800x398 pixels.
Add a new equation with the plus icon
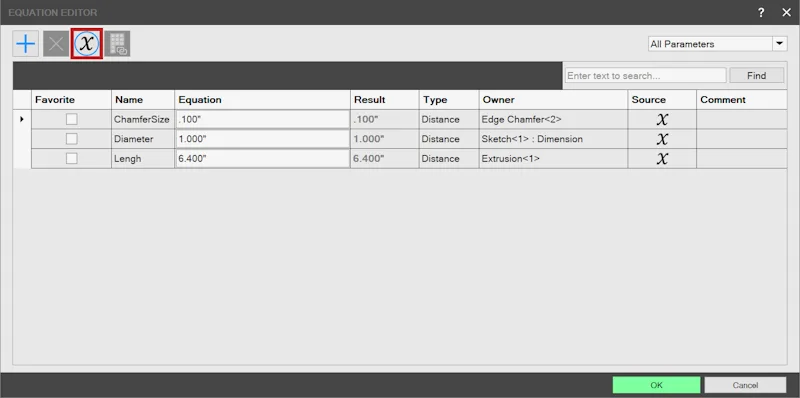[x=26, y=44]
